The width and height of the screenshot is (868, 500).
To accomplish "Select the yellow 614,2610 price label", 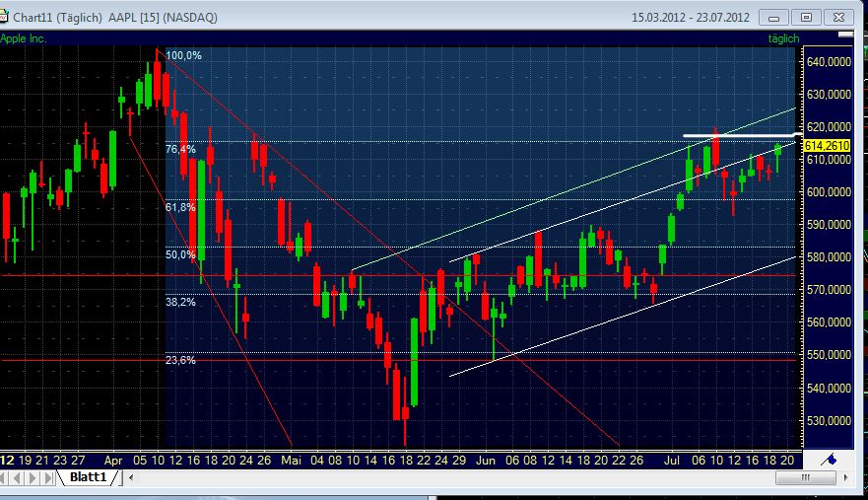I will [x=827, y=146].
